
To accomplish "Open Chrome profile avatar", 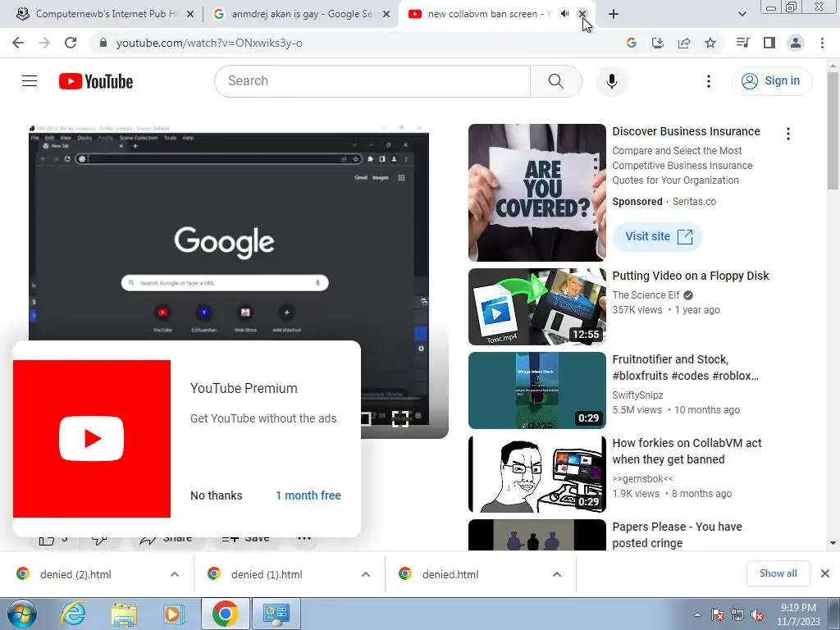I will pyautogui.click(x=796, y=43).
